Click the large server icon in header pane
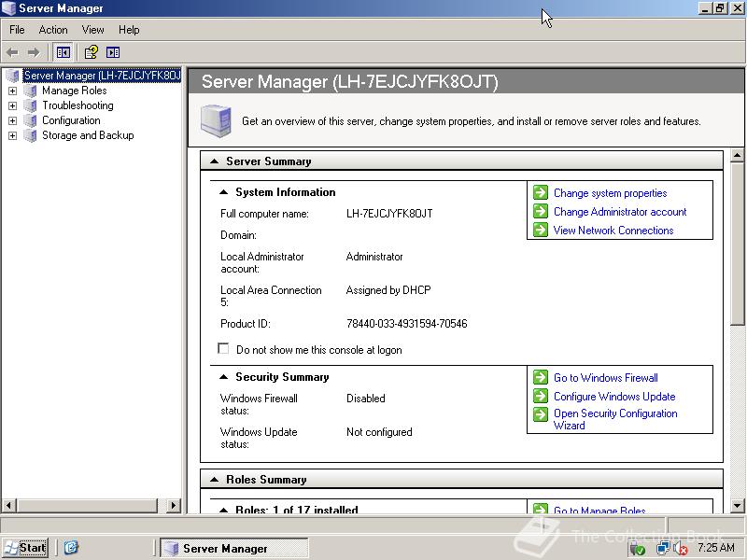 216,121
